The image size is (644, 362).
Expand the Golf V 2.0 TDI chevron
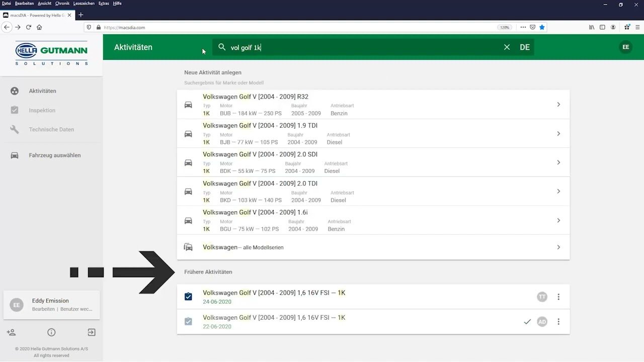coord(558,191)
